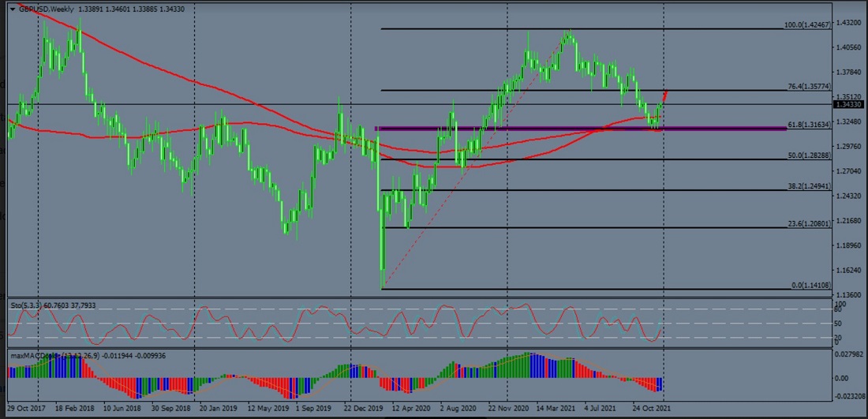Click the 0.0 Fibonacci level label

(809, 286)
